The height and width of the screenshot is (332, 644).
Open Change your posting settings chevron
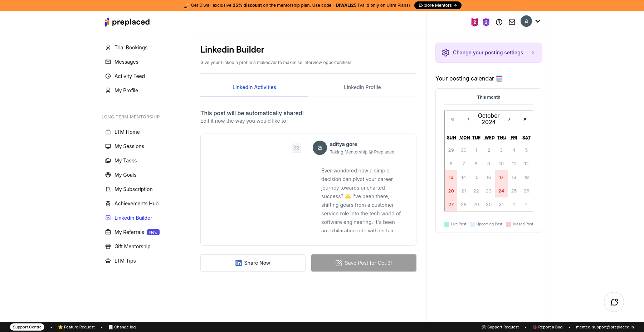click(x=533, y=53)
